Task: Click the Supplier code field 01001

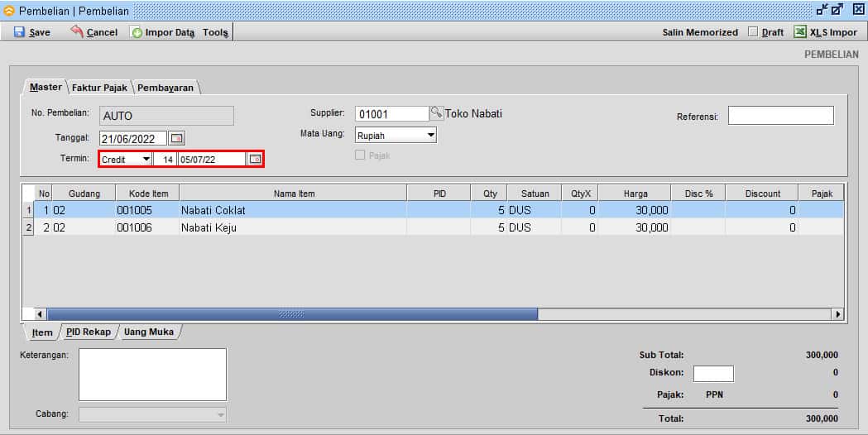Action: 391,113
